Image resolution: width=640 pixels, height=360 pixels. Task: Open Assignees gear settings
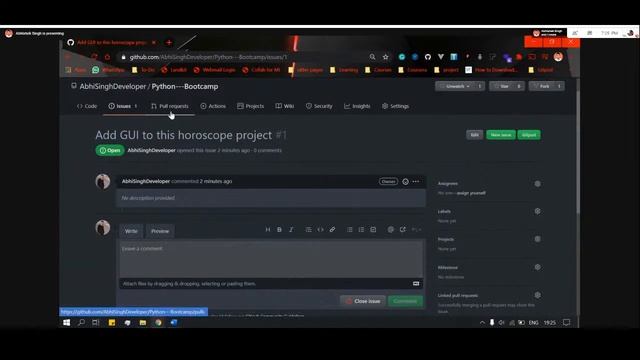click(x=538, y=184)
